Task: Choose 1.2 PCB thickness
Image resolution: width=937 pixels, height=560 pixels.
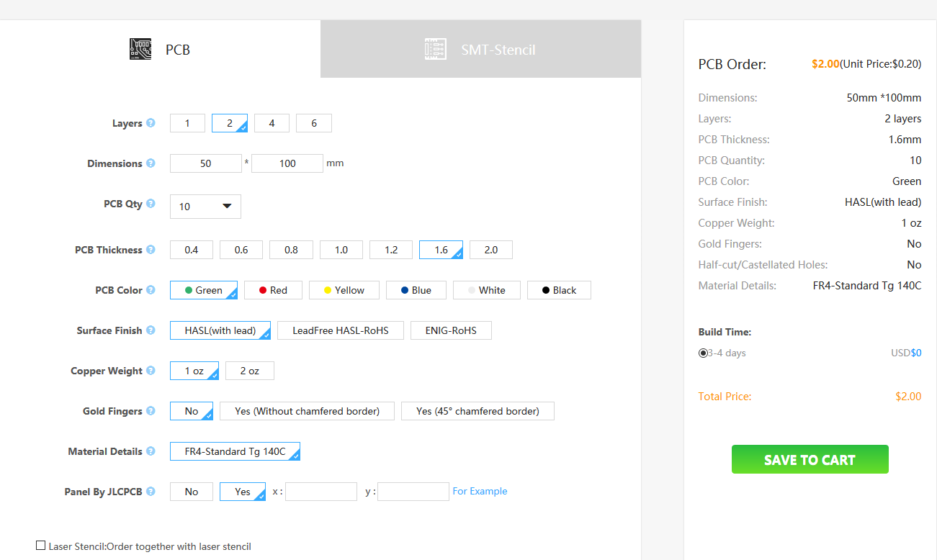Action: coord(391,250)
